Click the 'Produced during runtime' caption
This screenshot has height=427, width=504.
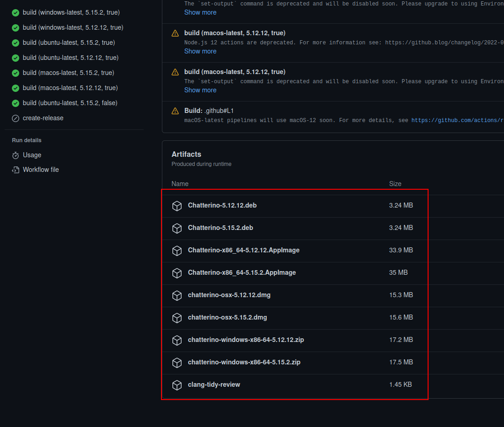click(x=202, y=164)
